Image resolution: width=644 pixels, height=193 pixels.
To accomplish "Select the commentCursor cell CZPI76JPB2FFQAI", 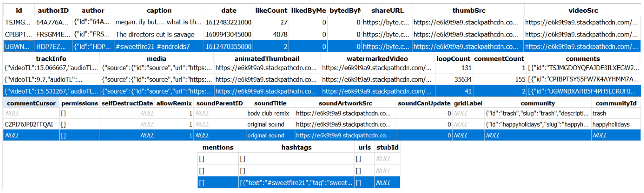I will pos(29,124).
